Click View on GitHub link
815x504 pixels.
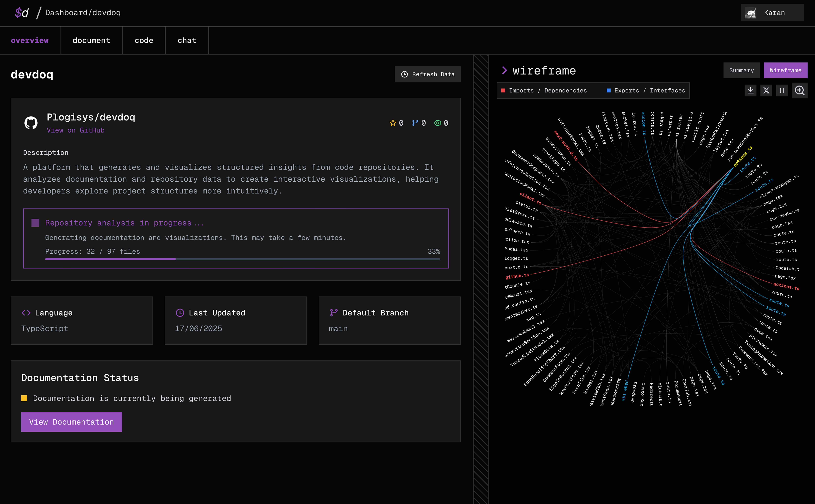point(76,130)
